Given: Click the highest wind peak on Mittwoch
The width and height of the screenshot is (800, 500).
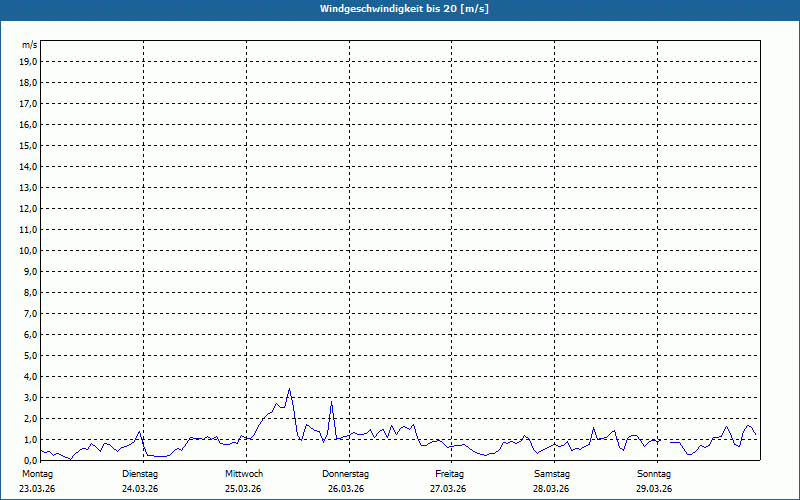Looking at the screenshot, I should pos(289,389).
